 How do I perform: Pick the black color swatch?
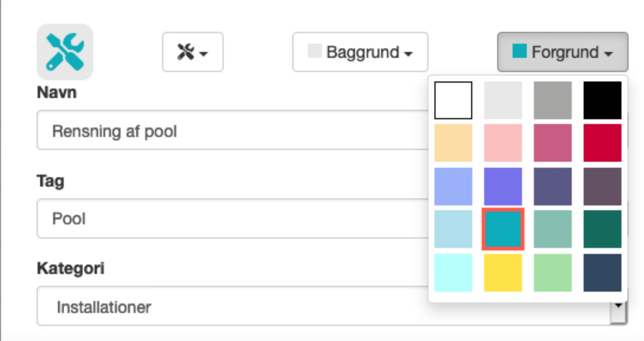(602, 100)
